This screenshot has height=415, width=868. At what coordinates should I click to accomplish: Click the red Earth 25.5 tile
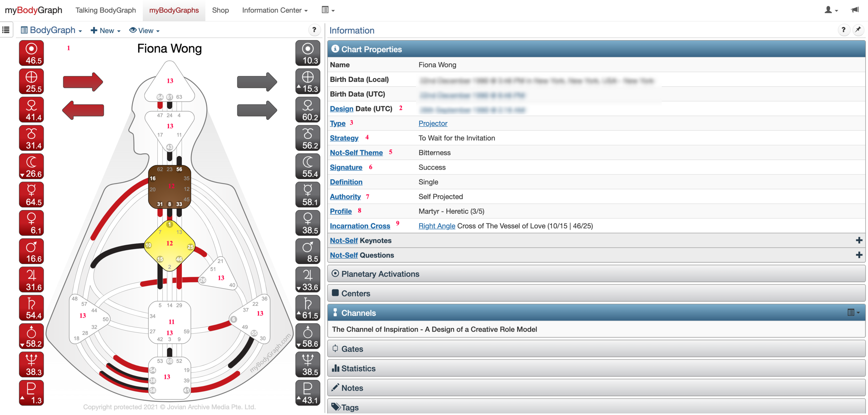pyautogui.click(x=31, y=81)
